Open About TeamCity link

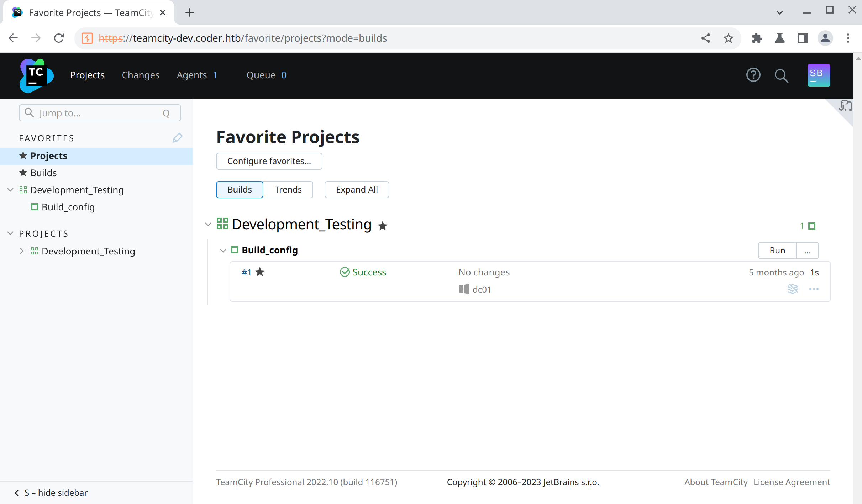pyautogui.click(x=716, y=482)
